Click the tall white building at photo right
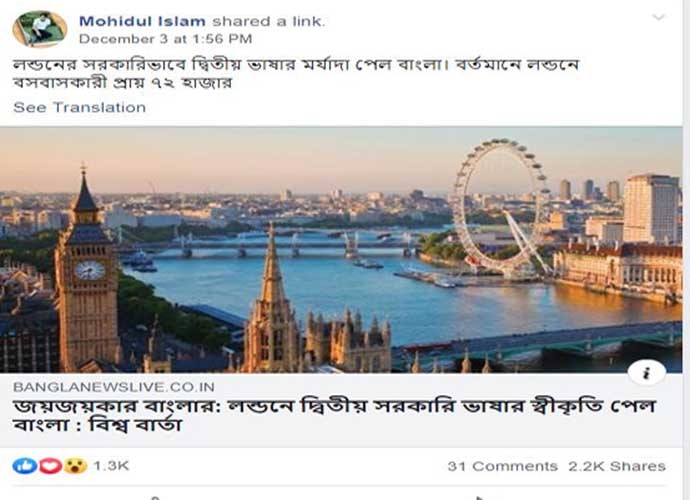 (x=650, y=208)
